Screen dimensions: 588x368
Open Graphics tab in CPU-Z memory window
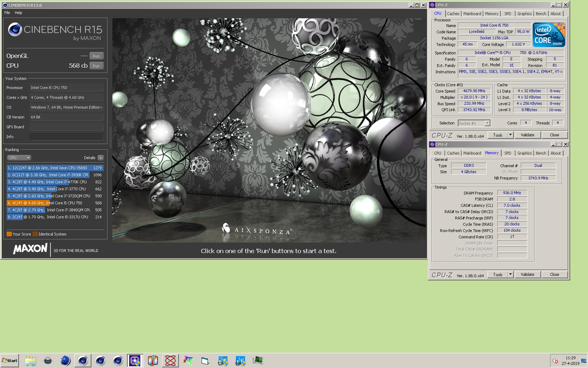tap(524, 153)
